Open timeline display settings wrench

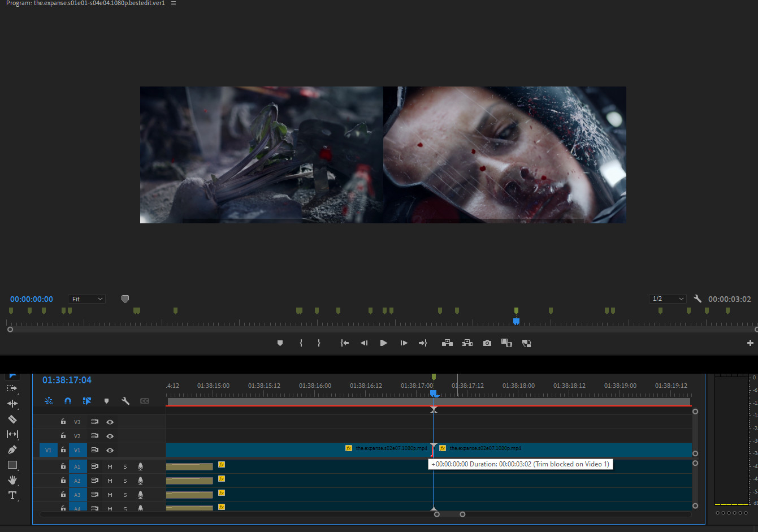pyautogui.click(x=125, y=401)
